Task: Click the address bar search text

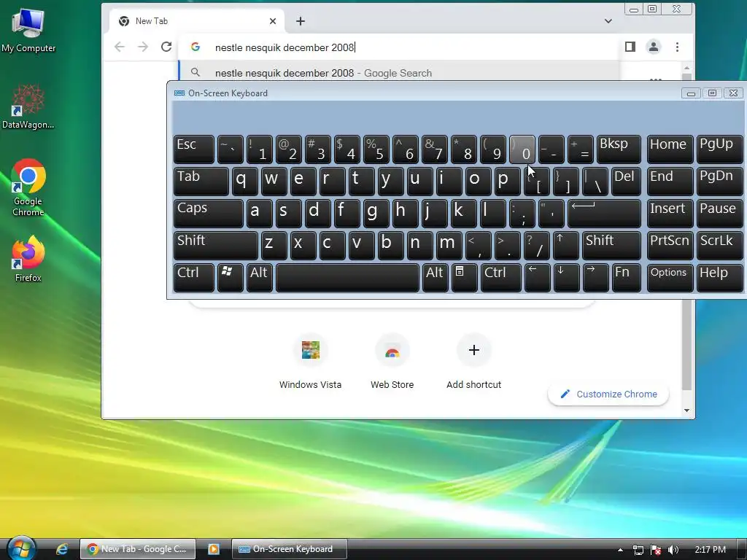Action: click(x=285, y=47)
